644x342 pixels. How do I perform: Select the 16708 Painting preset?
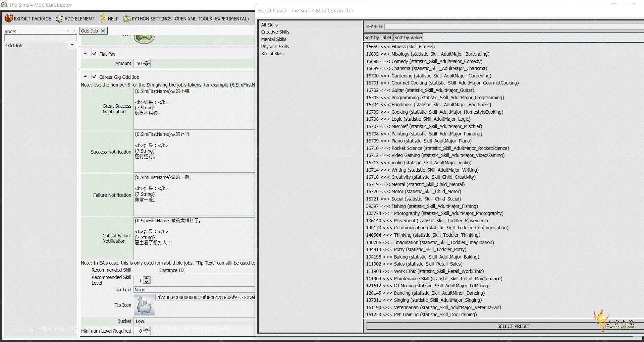click(x=424, y=134)
